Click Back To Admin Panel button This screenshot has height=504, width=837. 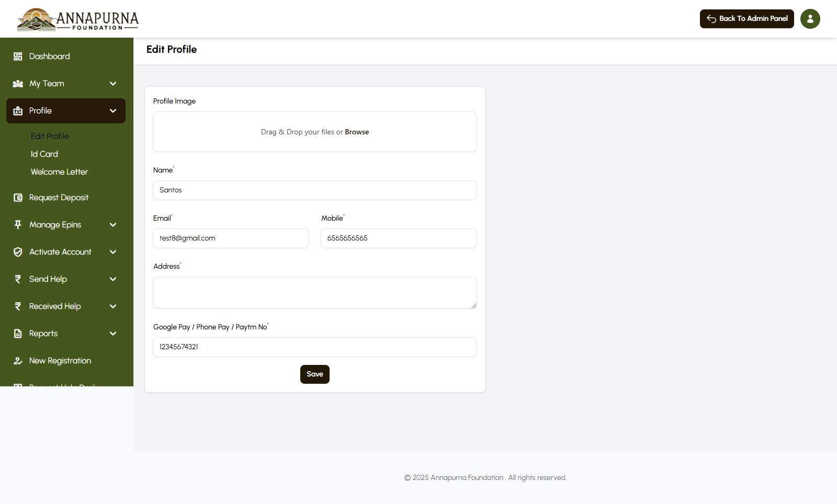click(x=746, y=19)
